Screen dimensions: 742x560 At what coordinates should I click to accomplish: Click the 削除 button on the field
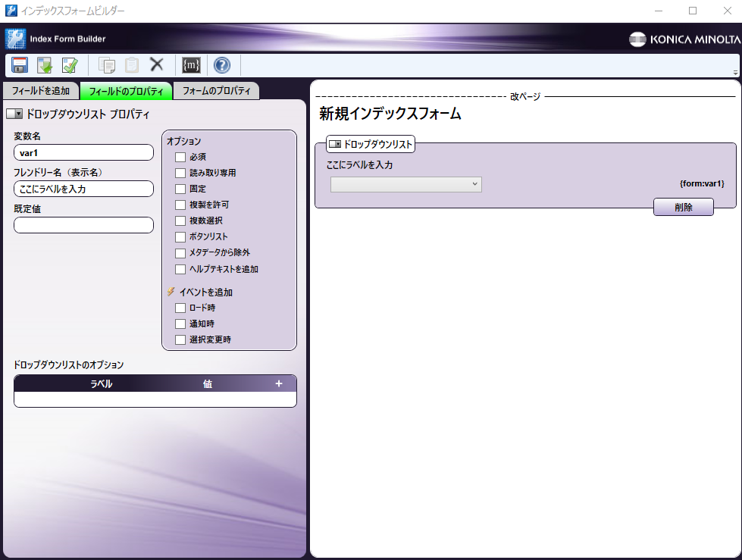684,207
